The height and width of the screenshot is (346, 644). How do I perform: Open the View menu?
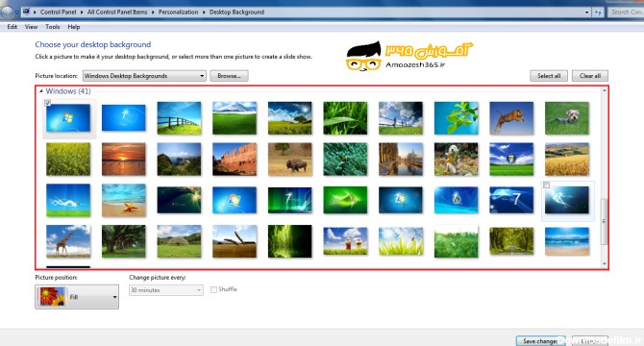(31, 27)
